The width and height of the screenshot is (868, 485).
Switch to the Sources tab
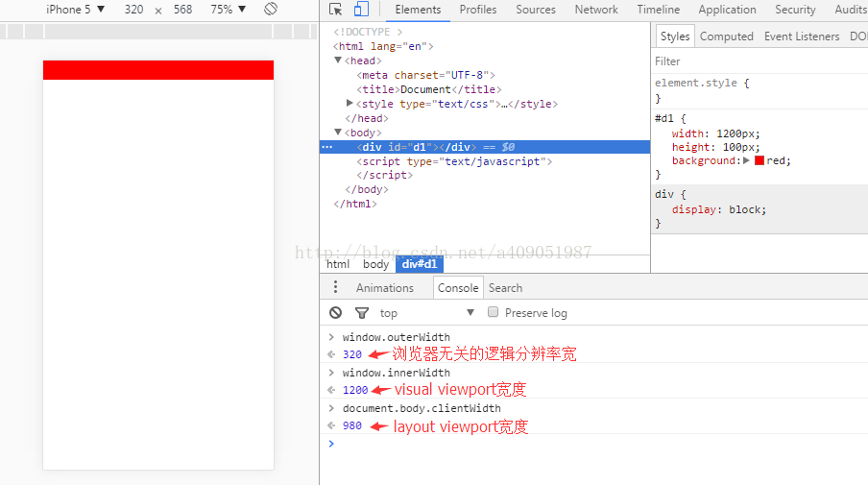pos(536,10)
